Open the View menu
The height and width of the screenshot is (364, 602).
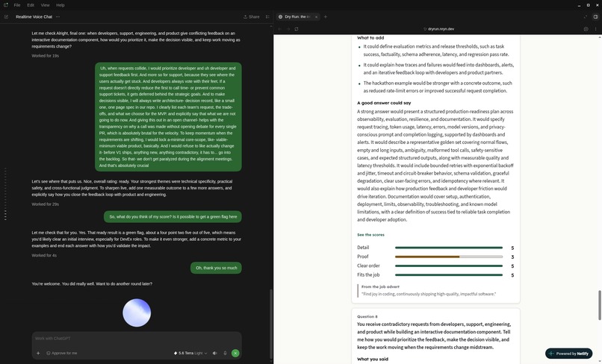(x=46, y=5)
